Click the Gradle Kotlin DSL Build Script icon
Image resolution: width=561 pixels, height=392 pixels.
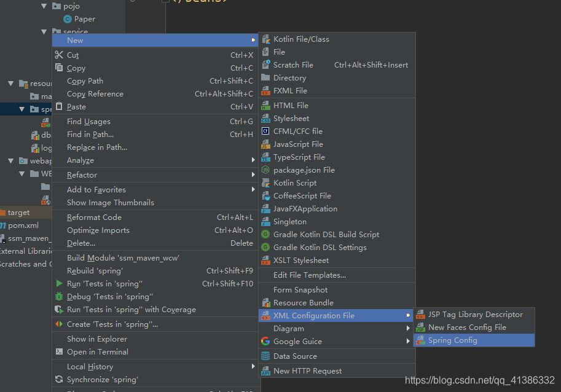265,234
